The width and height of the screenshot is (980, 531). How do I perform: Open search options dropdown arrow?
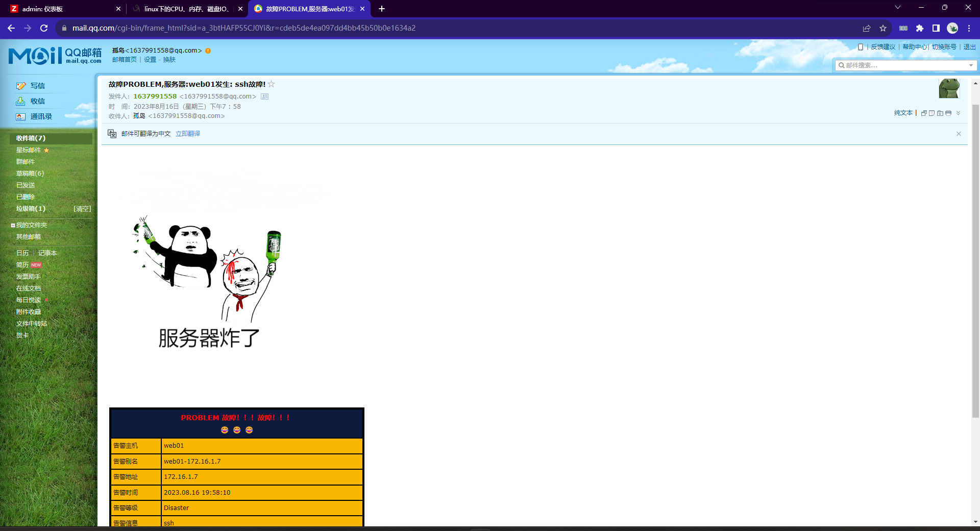coord(971,65)
